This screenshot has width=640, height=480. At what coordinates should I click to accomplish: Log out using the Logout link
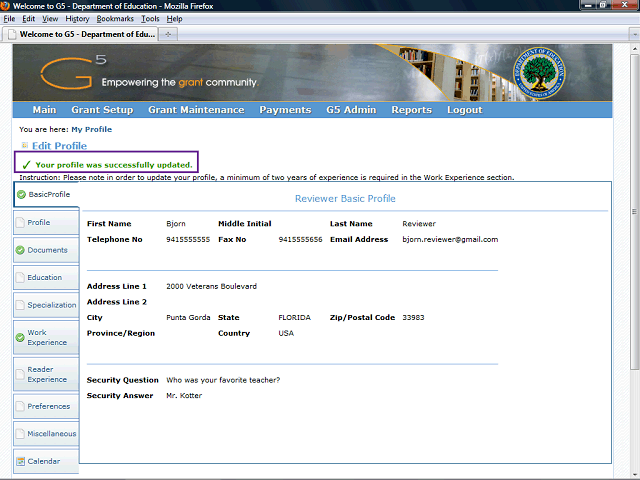coord(464,110)
